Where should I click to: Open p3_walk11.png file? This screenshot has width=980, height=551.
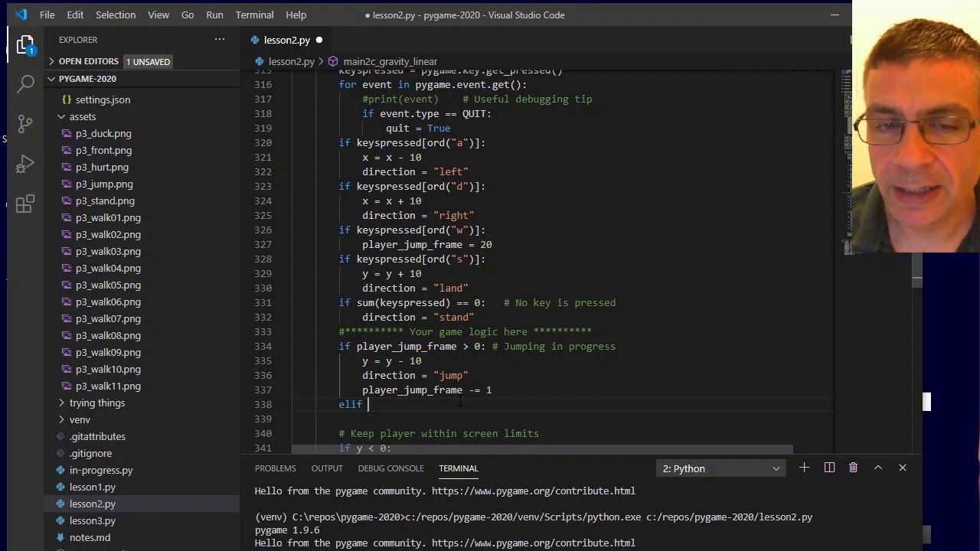(x=108, y=386)
